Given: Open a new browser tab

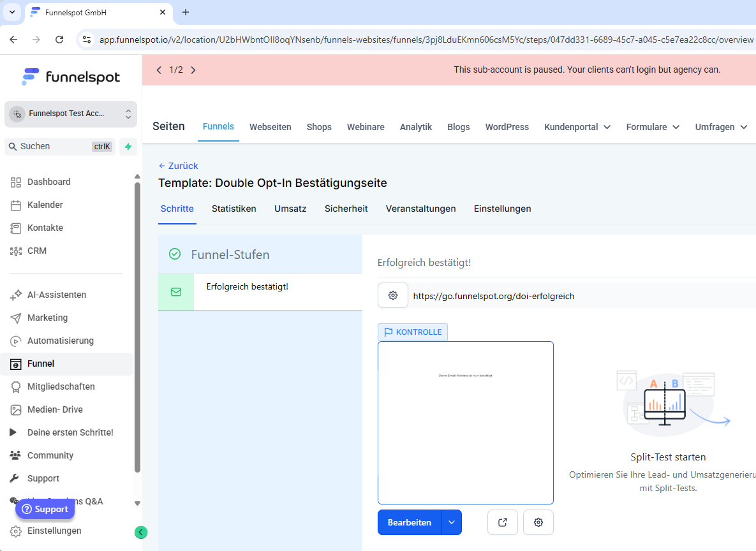Looking at the screenshot, I should (x=186, y=13).
